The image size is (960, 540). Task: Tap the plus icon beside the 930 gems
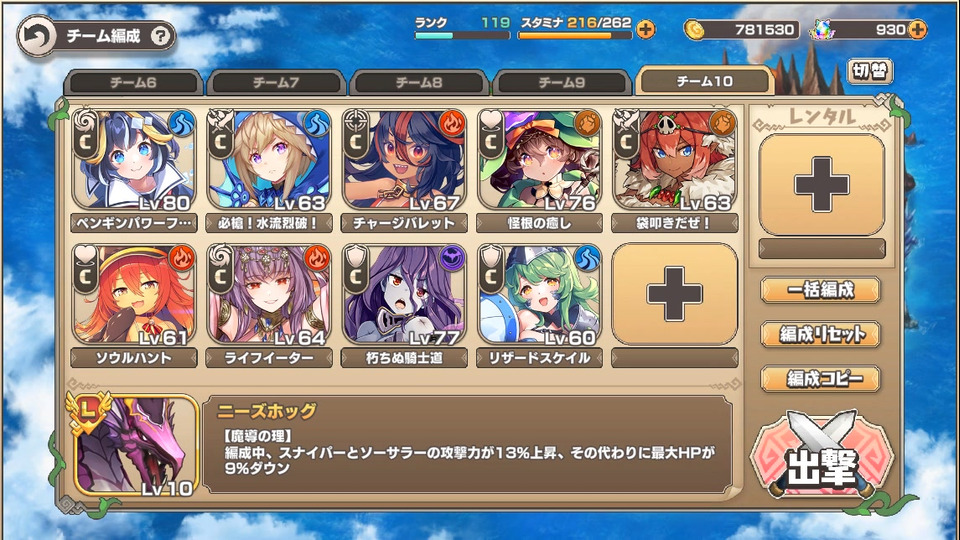[917, 29]
